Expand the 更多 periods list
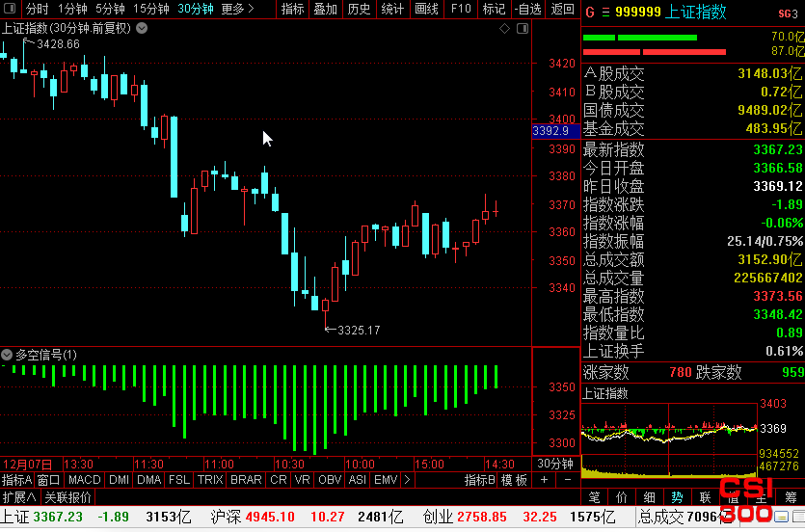The height and width of the screenshot is (532, 805). (x=238, y=9)
